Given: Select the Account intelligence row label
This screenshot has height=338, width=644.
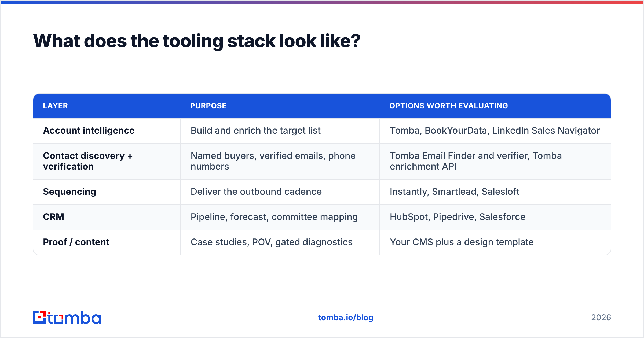Looking at the screenshot, I should pyautogui.click(x=89, y=130).
